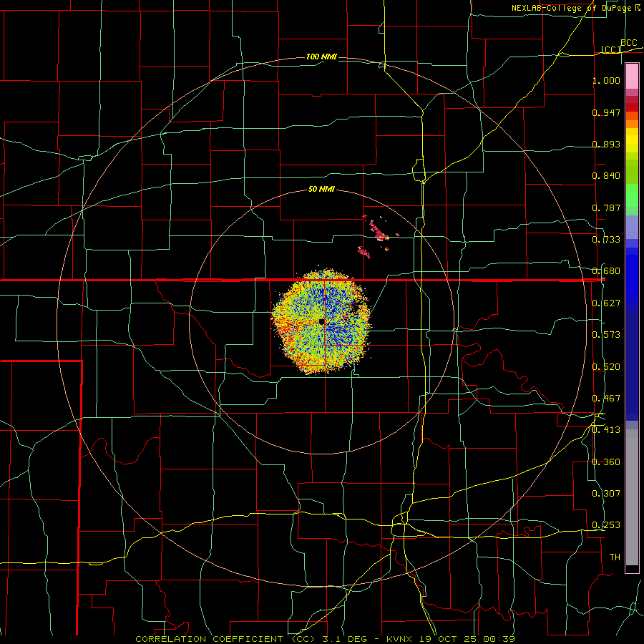Select the 0.307 scale value
The image size is (644, 644).
(606, 494)
